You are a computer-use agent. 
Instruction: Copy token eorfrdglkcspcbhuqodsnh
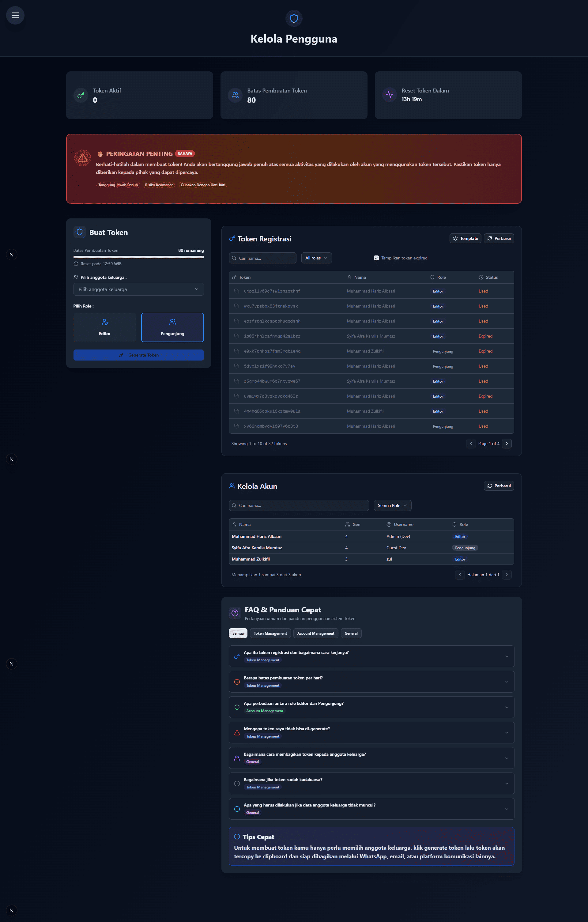point(236,321)
